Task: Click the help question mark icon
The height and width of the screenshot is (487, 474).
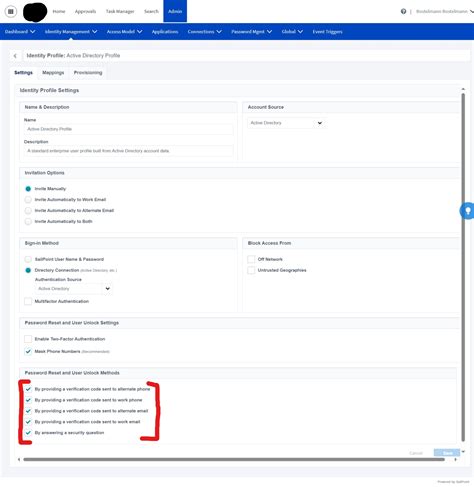Action: point(403,11)
